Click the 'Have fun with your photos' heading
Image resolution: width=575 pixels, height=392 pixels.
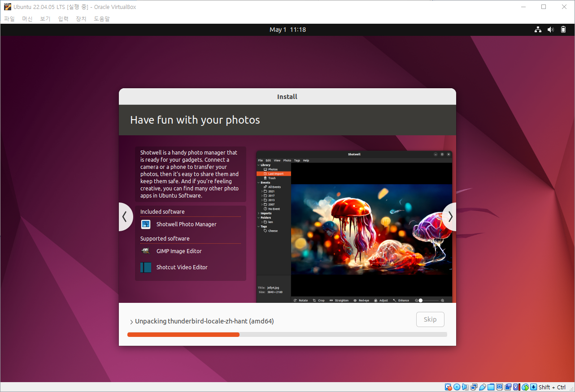click(195, 120)
